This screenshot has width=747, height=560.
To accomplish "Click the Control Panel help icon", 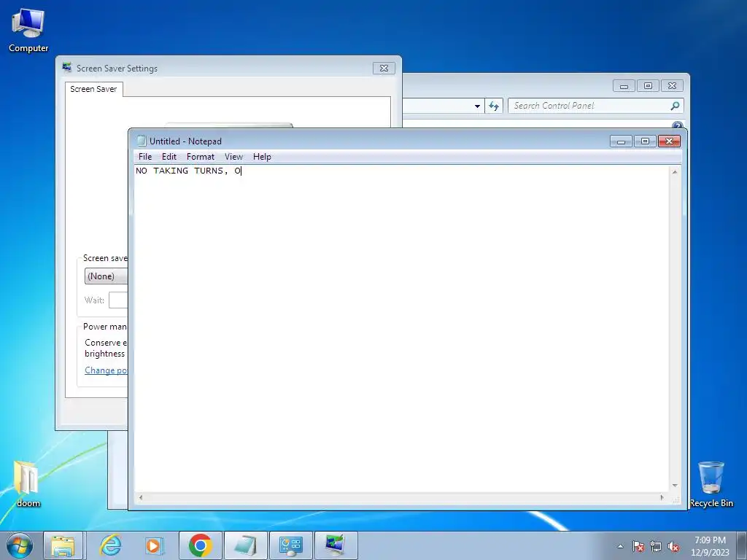I will (678, 125).
